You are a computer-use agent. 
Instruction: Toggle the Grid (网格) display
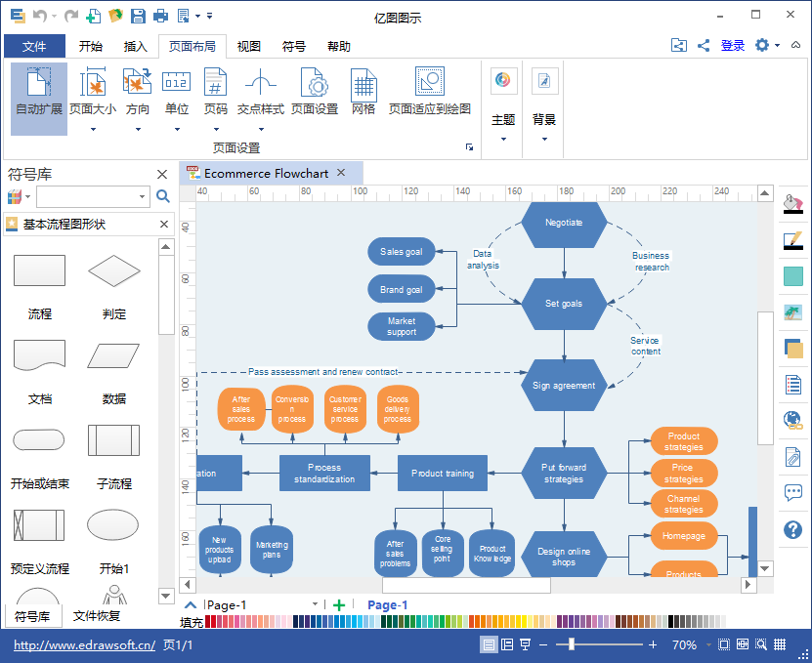pyautogui.click(x=363, y=91)
